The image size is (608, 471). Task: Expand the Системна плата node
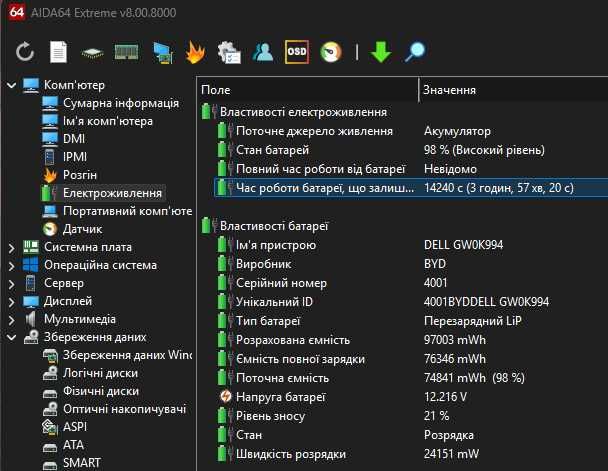click(12, 247)
